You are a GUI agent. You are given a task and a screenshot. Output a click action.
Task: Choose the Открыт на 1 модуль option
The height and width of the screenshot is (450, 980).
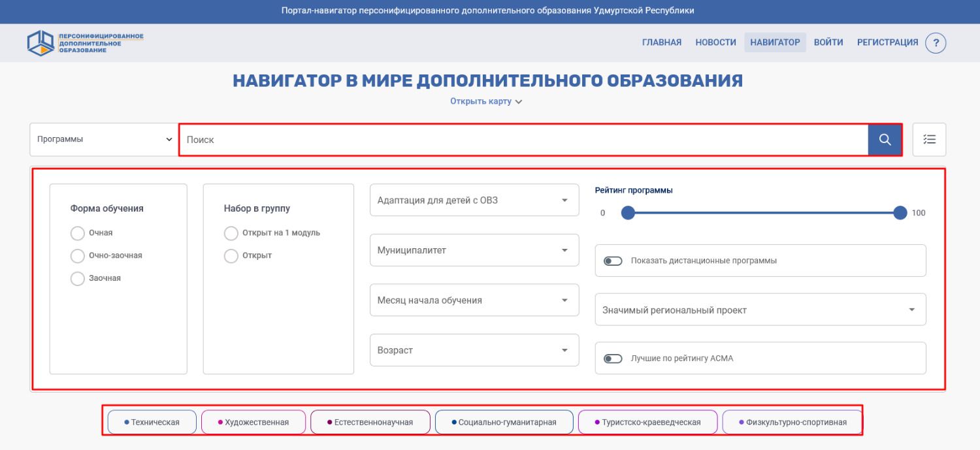231,233
